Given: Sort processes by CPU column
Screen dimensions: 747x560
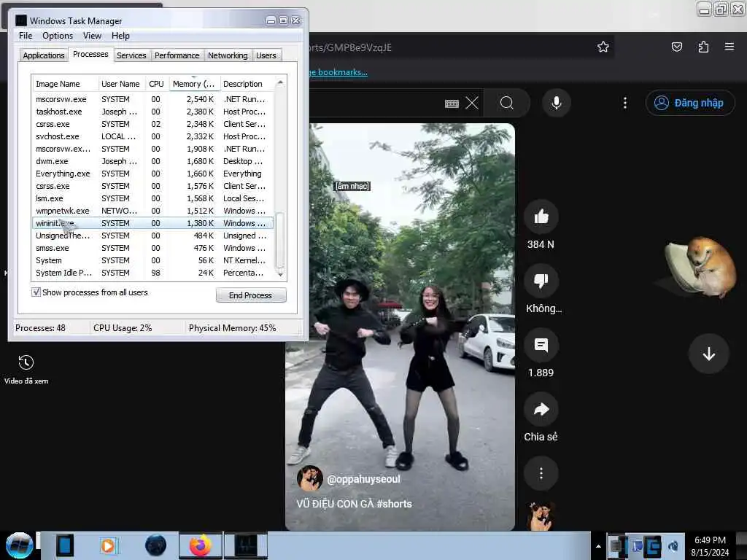Looking at the screenshot, I should click(x=156, y=84).
